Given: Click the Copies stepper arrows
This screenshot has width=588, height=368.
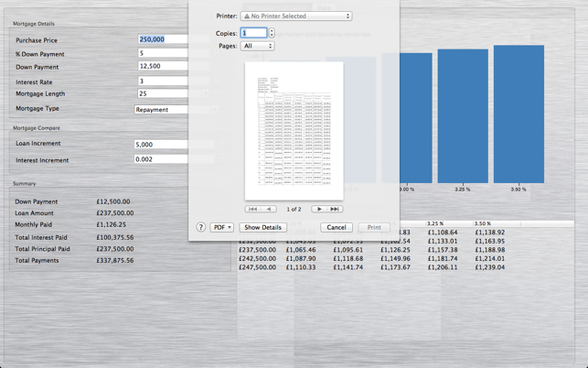Looking at the screenshot, I should [x=272, y=33].
